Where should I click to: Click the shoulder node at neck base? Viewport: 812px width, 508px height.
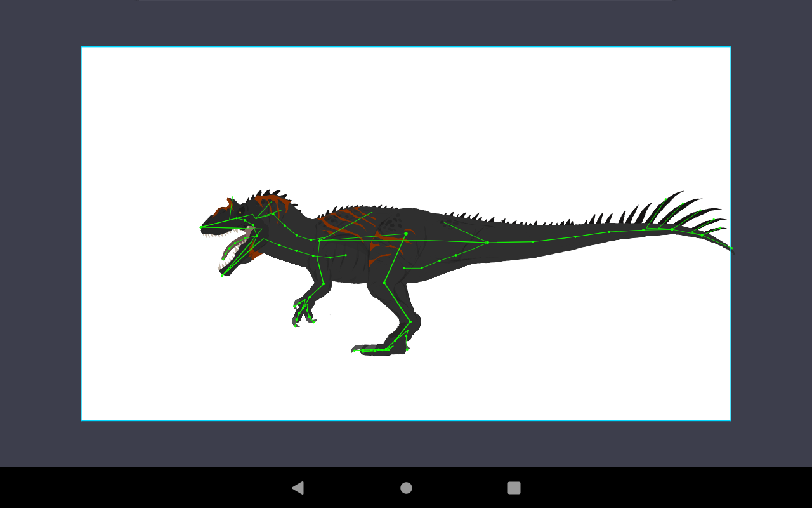[x=319, y=241]
